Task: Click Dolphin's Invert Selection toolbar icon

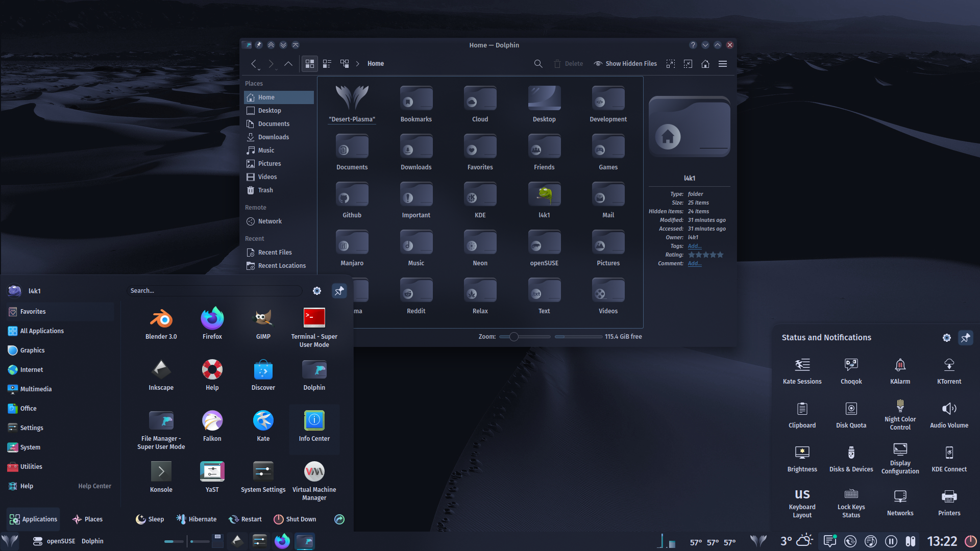Action: (688, 64)
